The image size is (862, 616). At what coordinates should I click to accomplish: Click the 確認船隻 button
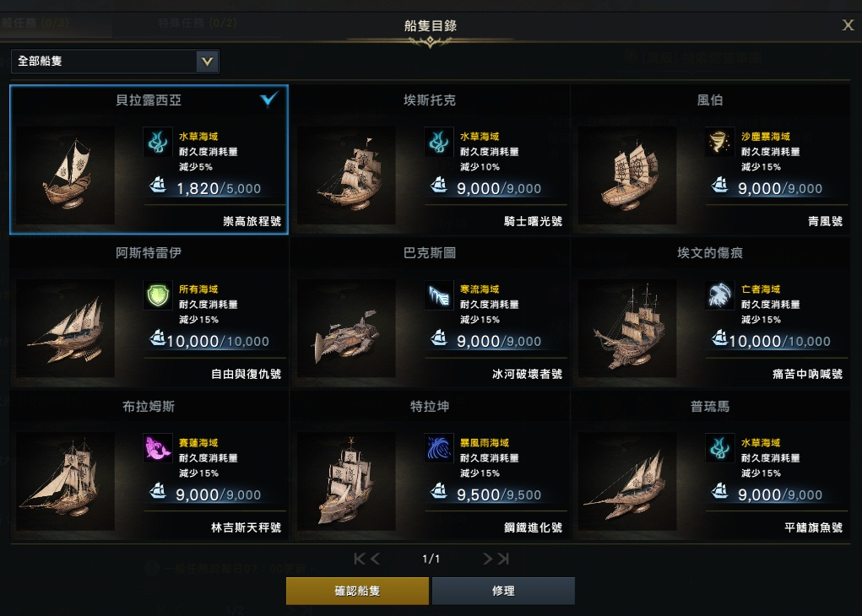[357, 591]
